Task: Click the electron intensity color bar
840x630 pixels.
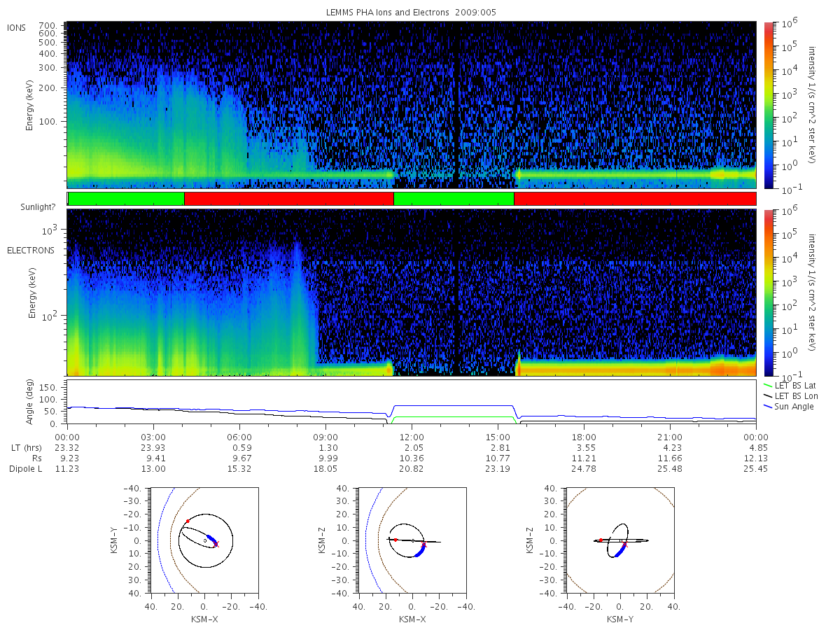Action: point(768,292)
